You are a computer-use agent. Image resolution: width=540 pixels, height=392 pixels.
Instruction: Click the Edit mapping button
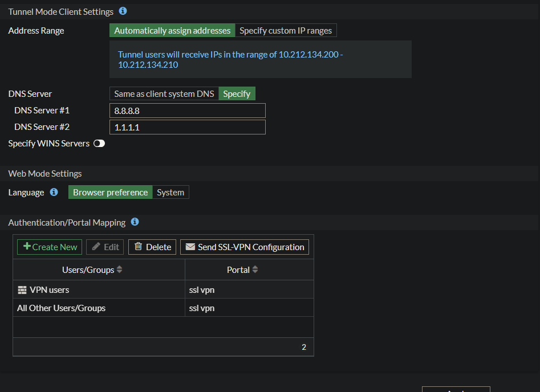105,247
